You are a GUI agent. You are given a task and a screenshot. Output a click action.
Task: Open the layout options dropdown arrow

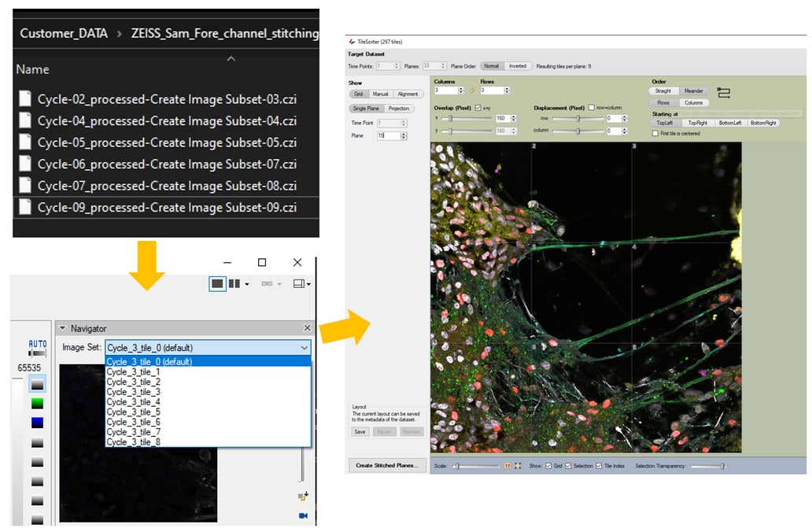[x=308, y=284]
